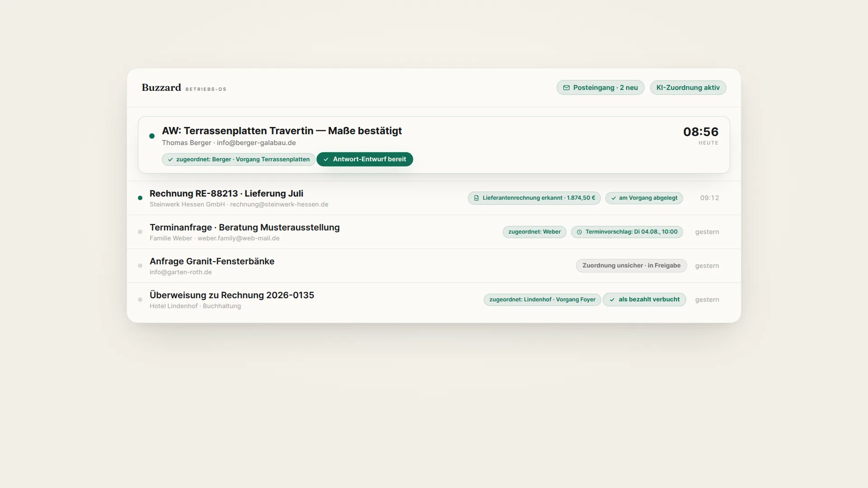Open the Überweisung zu Rechnung 2026-0135 mail
The image size is (868, 488).
coord(232,295)
